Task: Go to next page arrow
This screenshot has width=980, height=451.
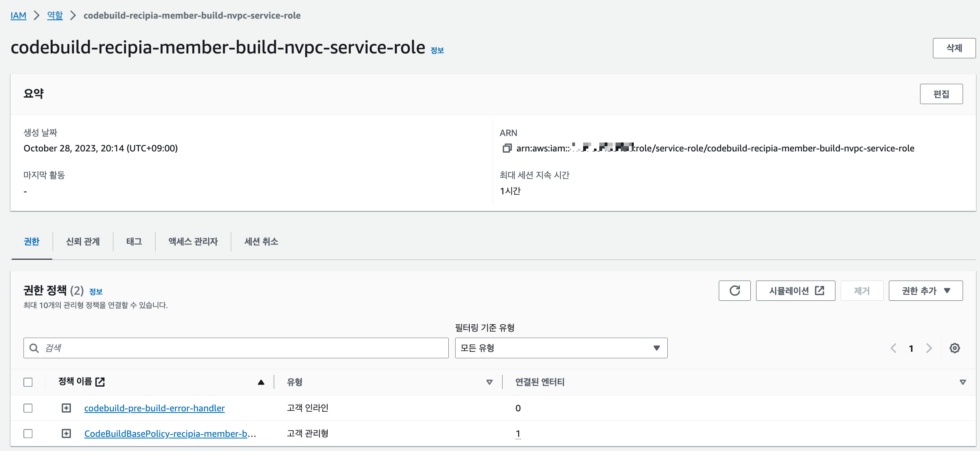Action: 929,348
